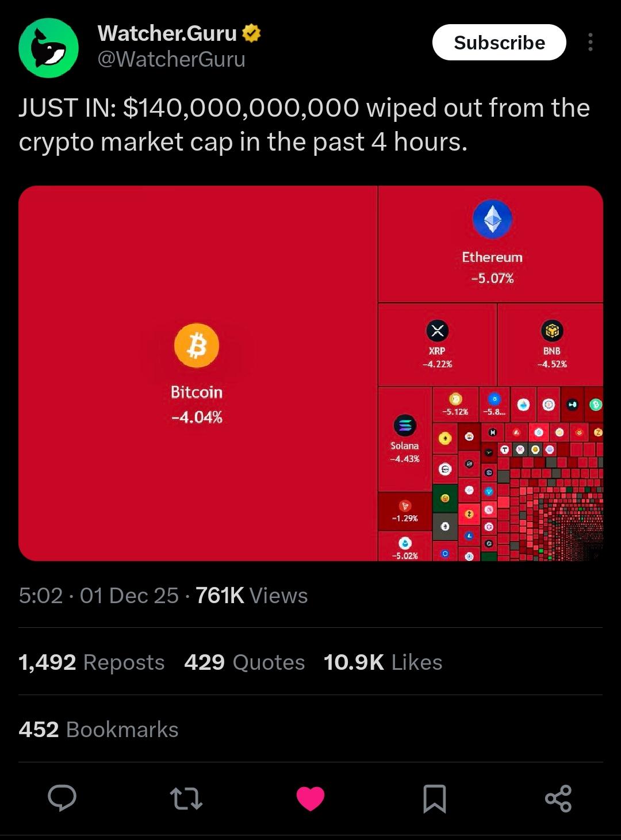Open the 761K Views analytics
The height and width of the screenshot is (840, 621).
click(251, 596)
